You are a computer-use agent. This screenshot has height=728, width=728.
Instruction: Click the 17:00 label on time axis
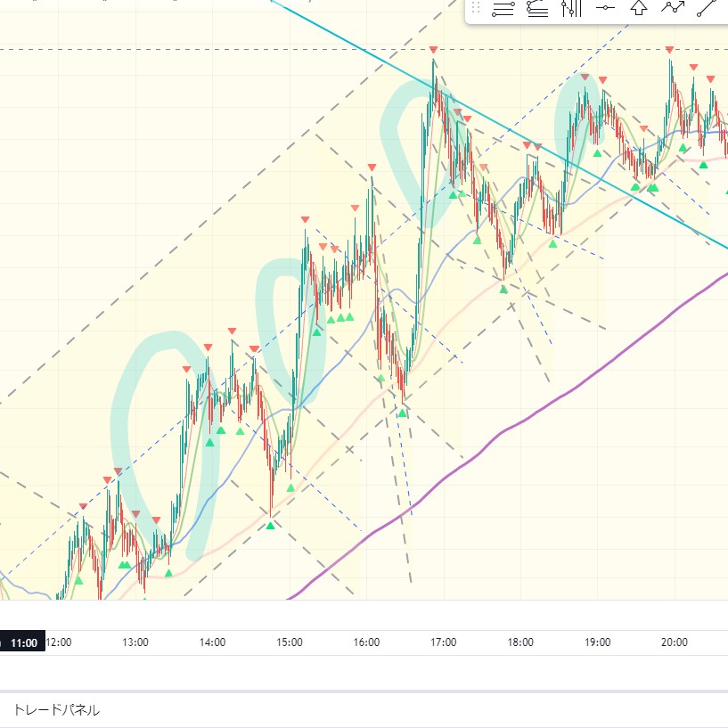[x=443, y=642]
